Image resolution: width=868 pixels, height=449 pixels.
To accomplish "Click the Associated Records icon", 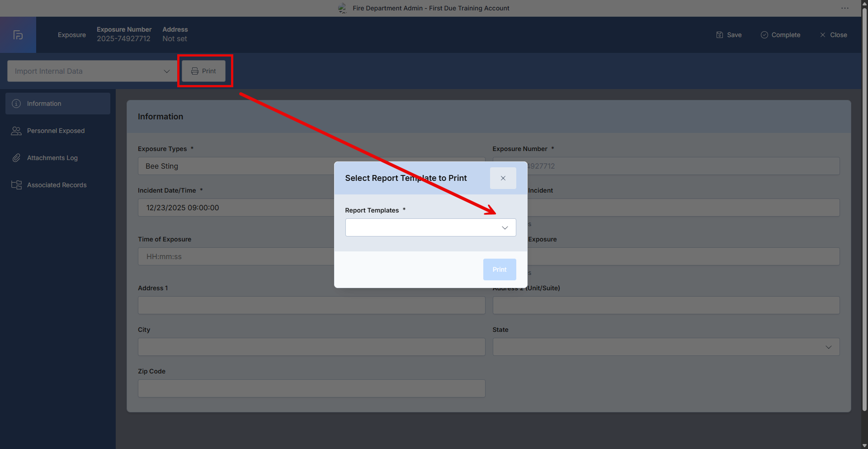I will 16,185.
